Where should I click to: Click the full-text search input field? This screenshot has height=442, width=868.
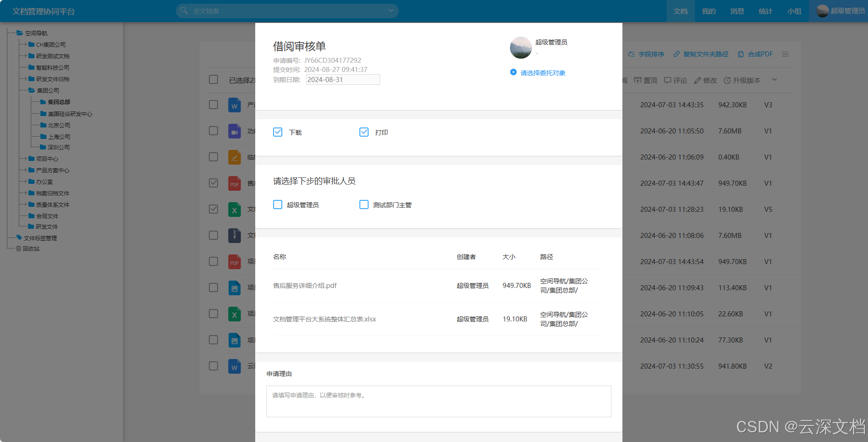coord(288,11)
